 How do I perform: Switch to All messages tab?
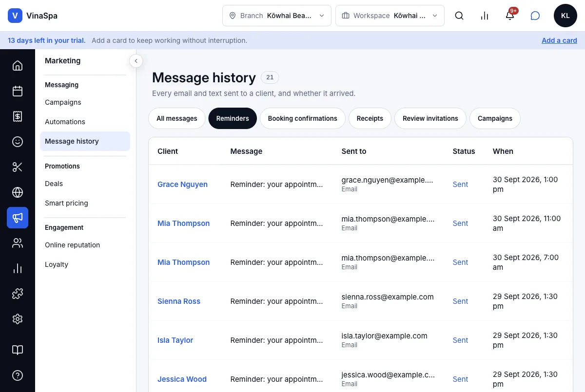pyautogui.click(x=177, y=118)
